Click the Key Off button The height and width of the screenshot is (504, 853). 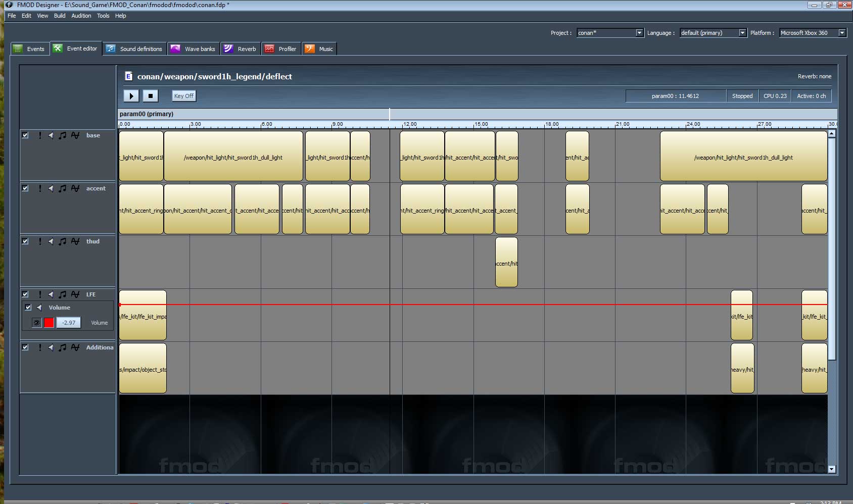click(184, 96)
